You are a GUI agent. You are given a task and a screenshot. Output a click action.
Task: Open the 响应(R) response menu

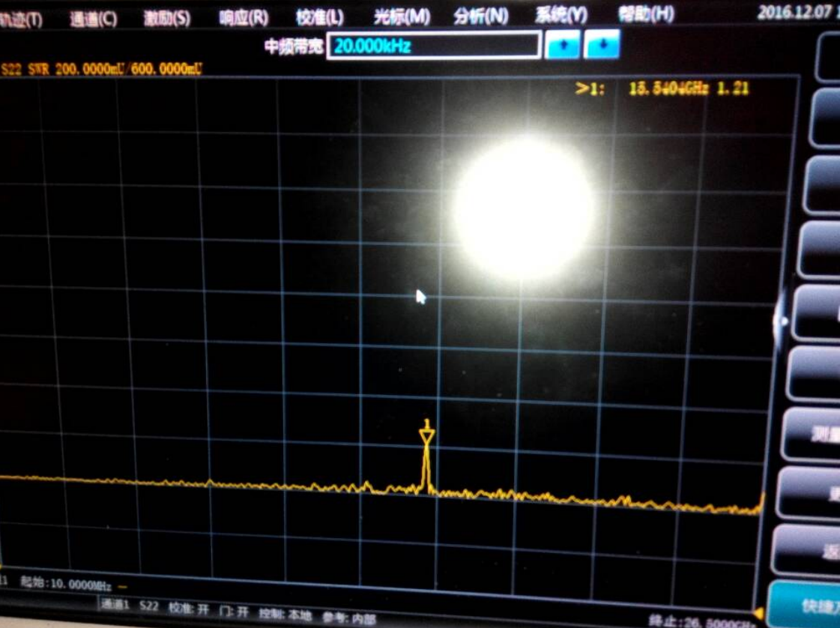[x=244, y=18]
